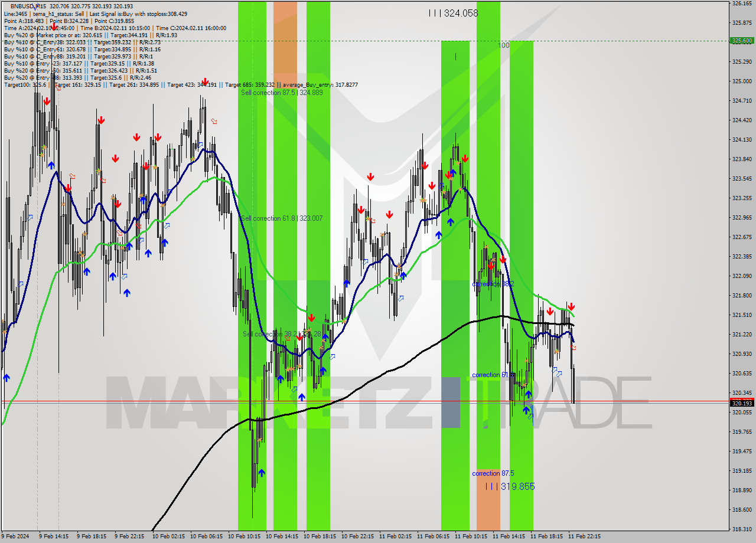Click the C_Entry88: 319.201 buy line

[x=79, y=57]
